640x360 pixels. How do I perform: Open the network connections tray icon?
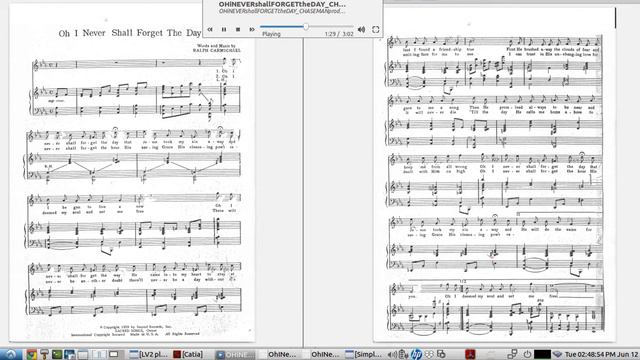pos(512,354)
